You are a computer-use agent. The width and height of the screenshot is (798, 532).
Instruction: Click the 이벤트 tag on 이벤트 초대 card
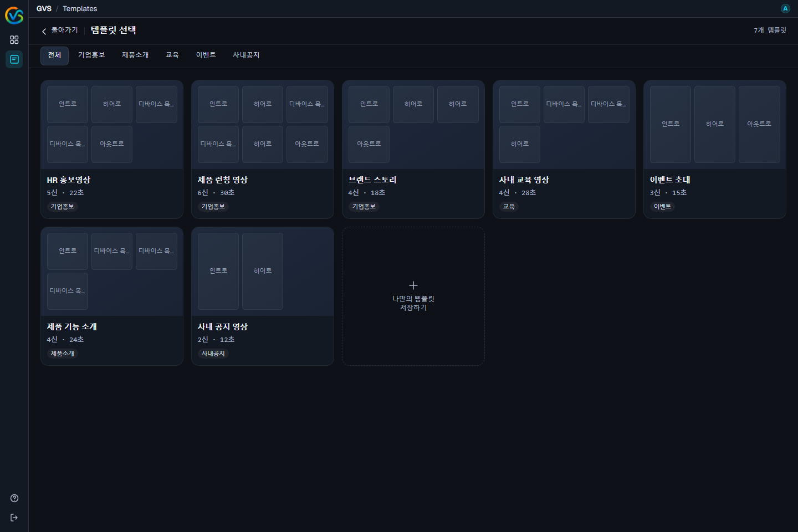coord(663,207)
